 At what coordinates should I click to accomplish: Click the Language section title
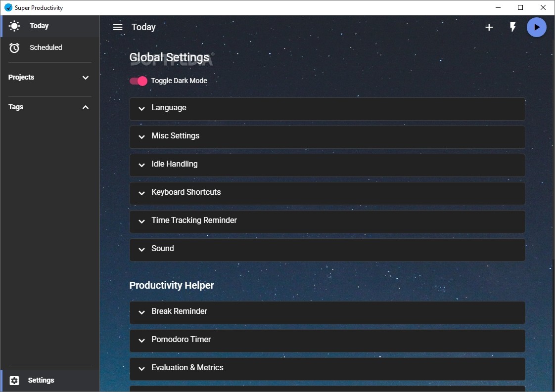tap(169, 108)
